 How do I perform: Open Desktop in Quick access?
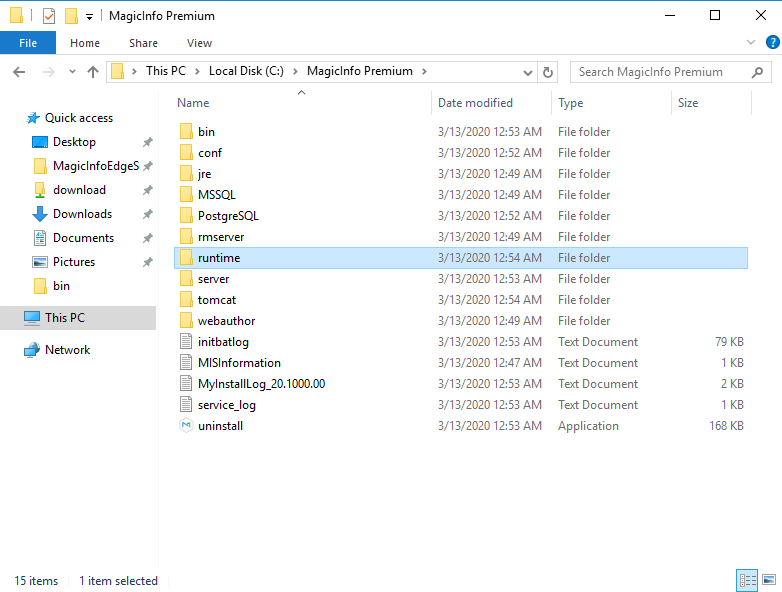click(74, 142)
